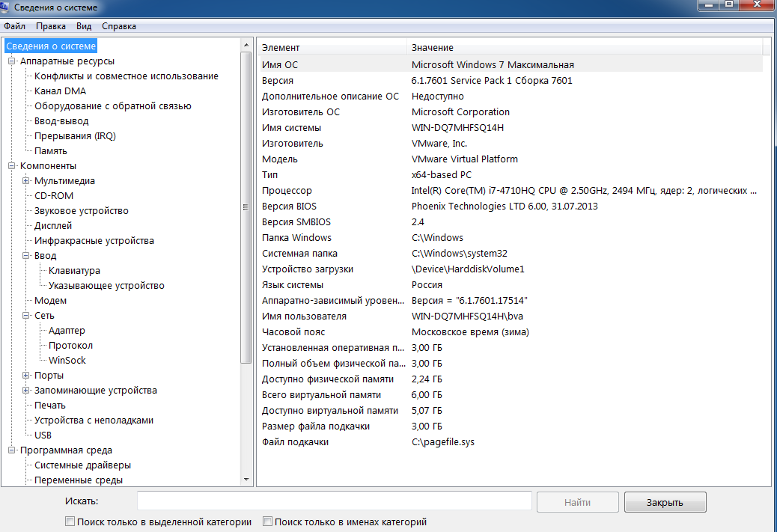Select the Клавиатура tree item
Viewport: 777px width, 532px height.
(x=74, y=271)
